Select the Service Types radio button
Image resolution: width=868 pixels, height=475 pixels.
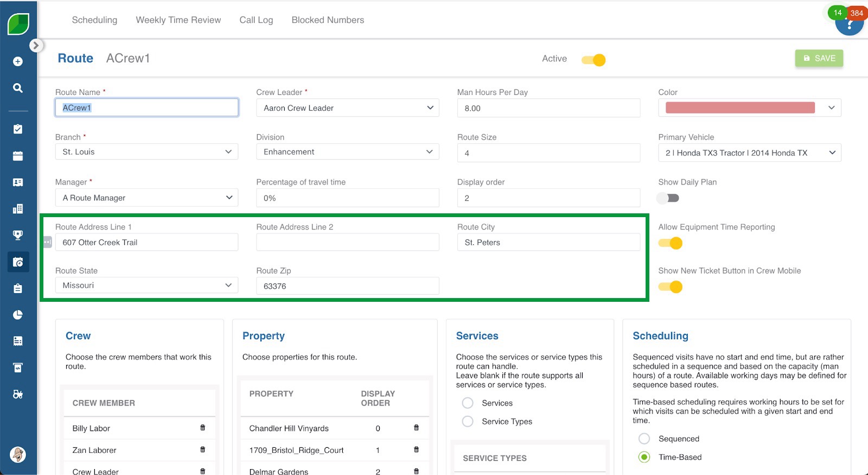click(x=468, y=421)
